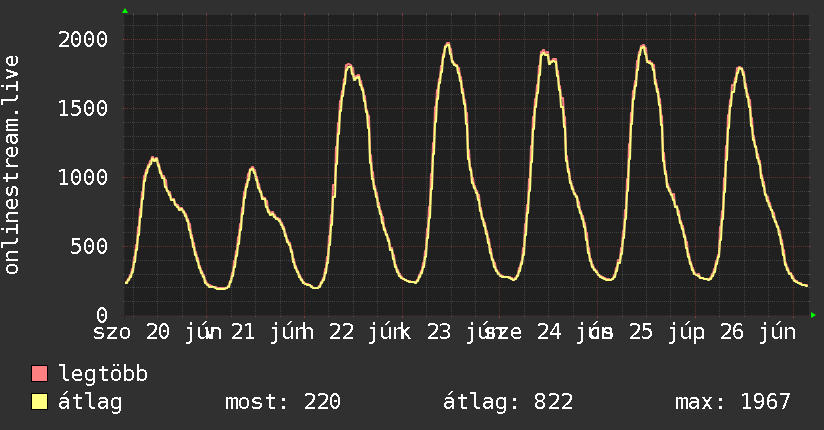Click the '26' date label on x-axis
Screen dimensions: 824x430
point(732,332)
